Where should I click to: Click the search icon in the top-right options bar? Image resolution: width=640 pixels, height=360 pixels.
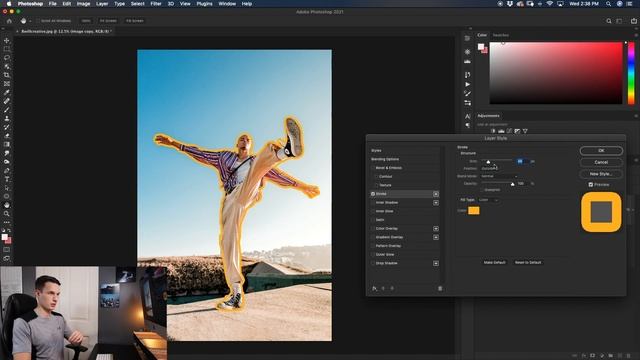[x=609, y=21]
